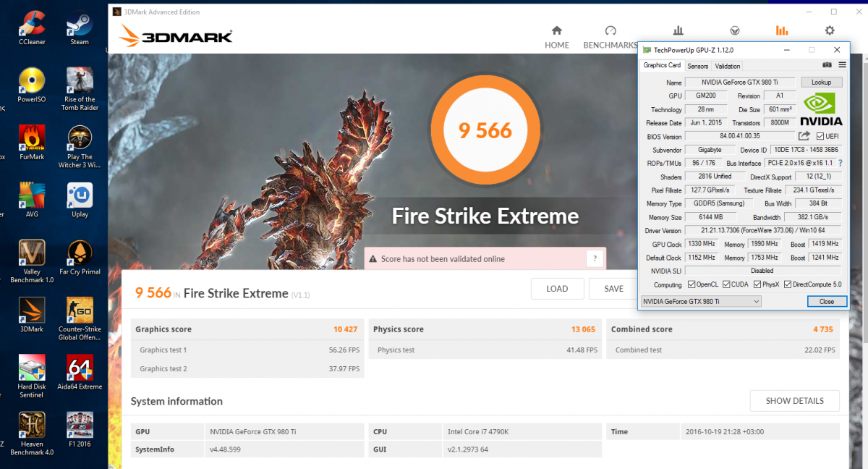Click Bus Interface question mark help
868x469 pixels.
pos(841,163)
